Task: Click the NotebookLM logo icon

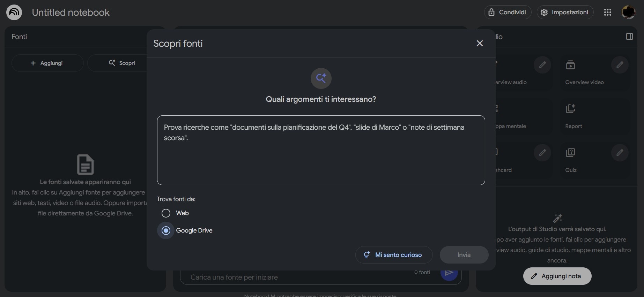Action: tap(14, 13)
